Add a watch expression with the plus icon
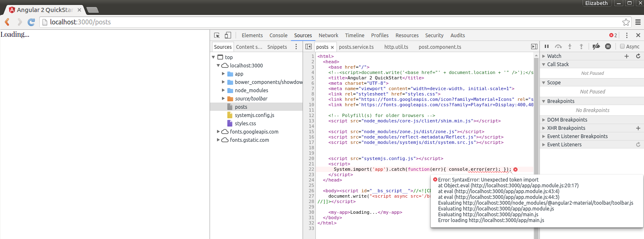Image resolution: width=644 pixels, height=239 pixels. click(x=627, y=56)
